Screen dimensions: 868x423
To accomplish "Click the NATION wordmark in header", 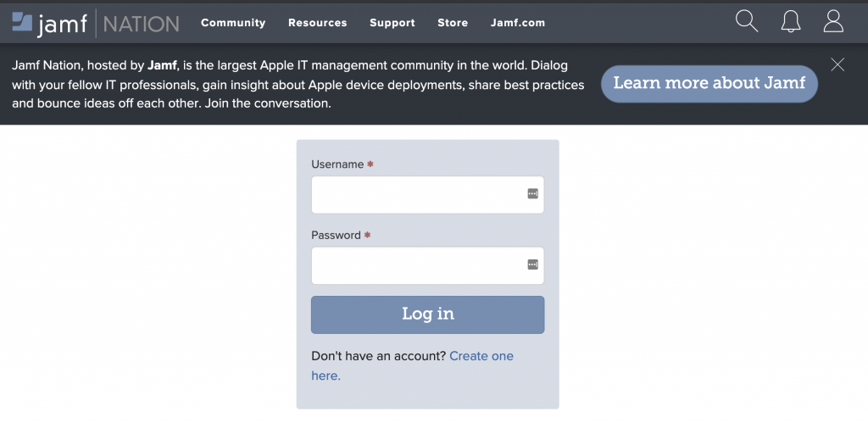I will pyautogui.click(x=142, y=24).
